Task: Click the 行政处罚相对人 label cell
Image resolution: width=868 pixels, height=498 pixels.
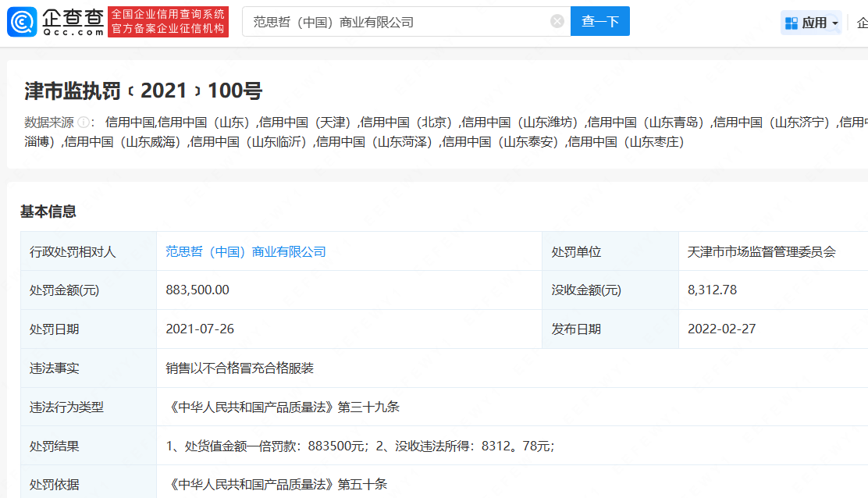Action: [x=88, y=251]
